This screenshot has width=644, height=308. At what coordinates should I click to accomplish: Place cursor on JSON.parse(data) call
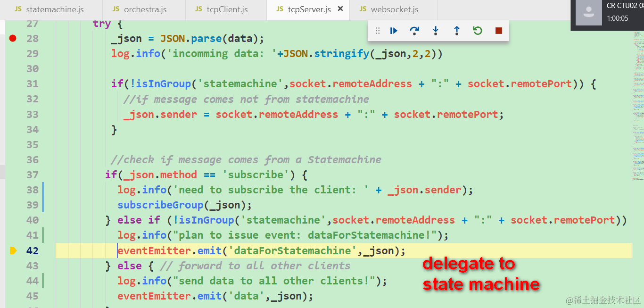click(209, 39)
